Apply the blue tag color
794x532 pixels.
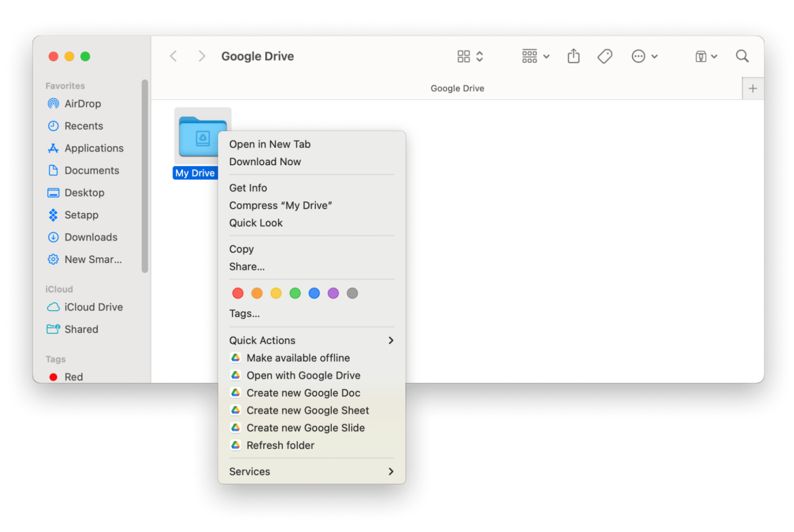[314, 293]
